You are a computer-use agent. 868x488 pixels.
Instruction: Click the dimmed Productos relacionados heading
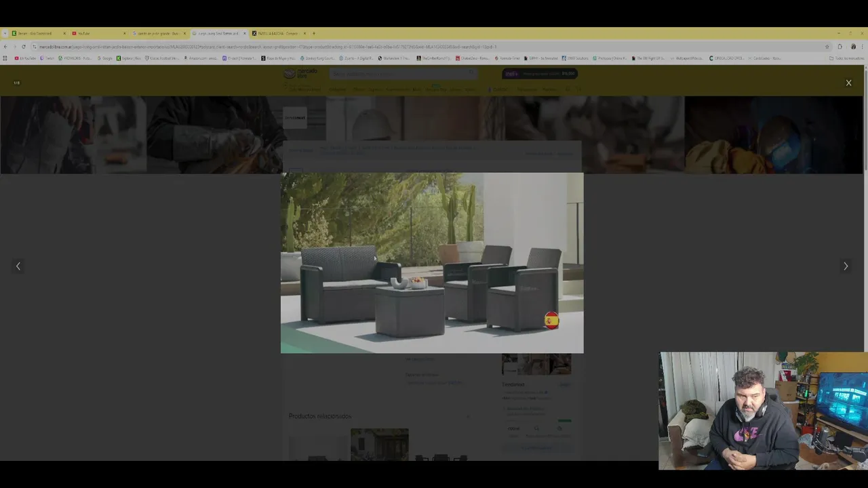click(x=320, y=416)
